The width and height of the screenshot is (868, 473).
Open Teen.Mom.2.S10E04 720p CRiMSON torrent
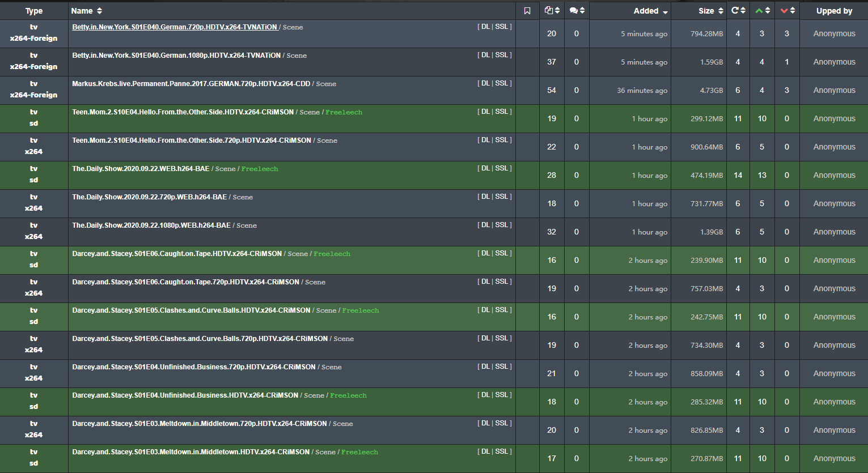(x=192, y=140)
